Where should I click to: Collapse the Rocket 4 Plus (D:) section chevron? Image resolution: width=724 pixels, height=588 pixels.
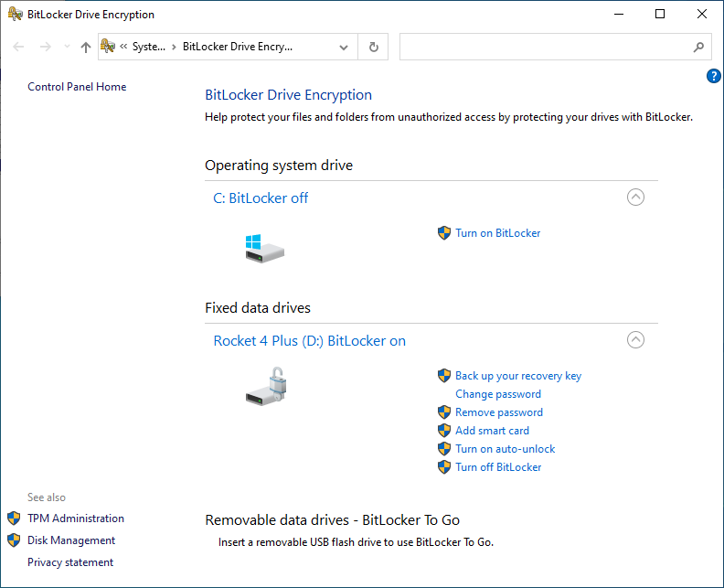pos(635,340)
